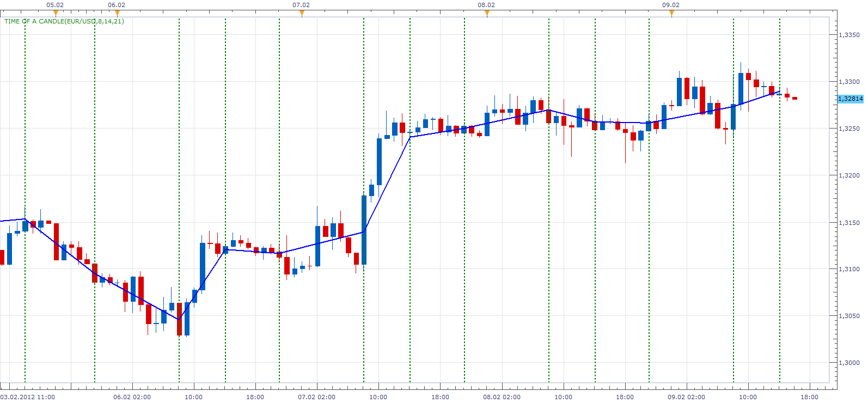Click the 1,3150 price axis value
The height and width of the screenshot is (403, 868).
(x=849, y=223)
